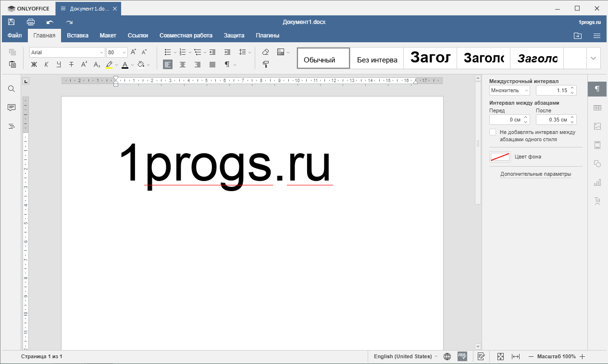
Task: Open Дополнительные параметры link
Action: (x=536, y=174)
